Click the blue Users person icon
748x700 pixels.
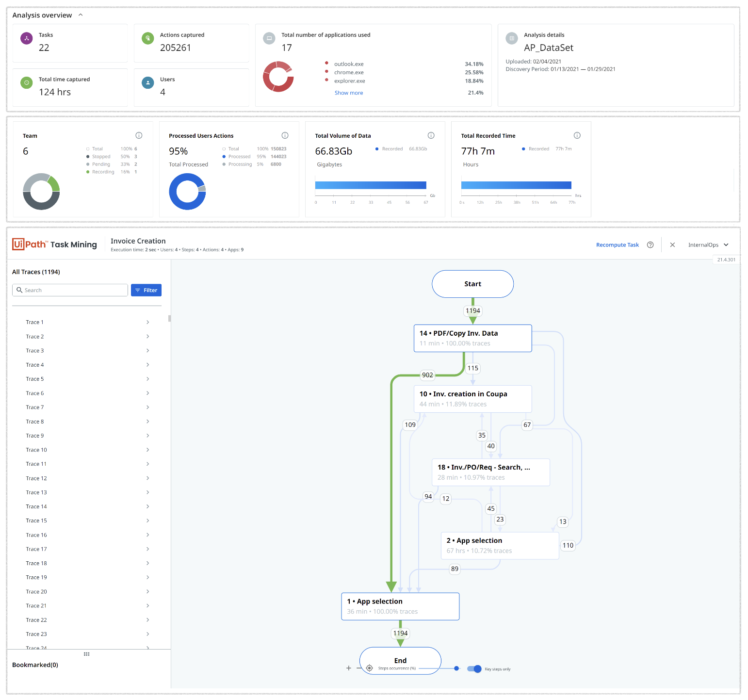point(148,83)
